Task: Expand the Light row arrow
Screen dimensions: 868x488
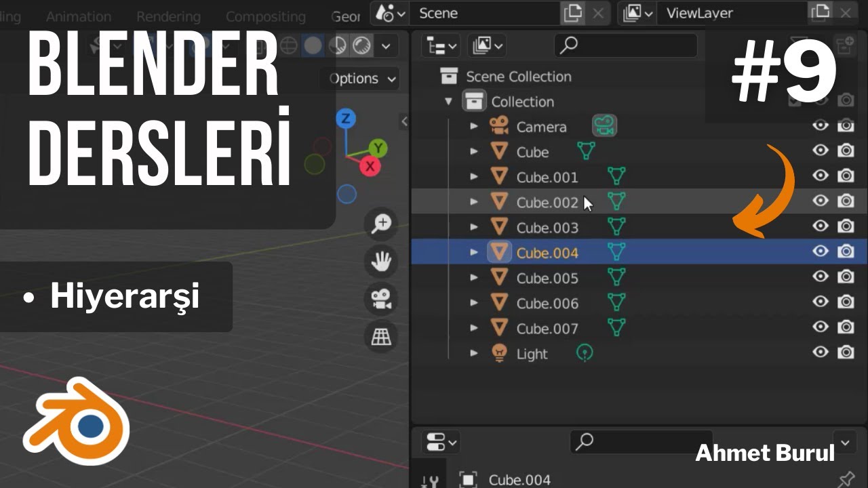Action: pyautogui.click(x=474, y=353)
